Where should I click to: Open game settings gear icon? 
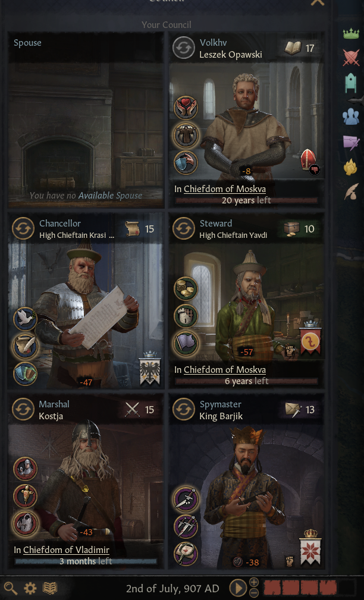[30, 588]
